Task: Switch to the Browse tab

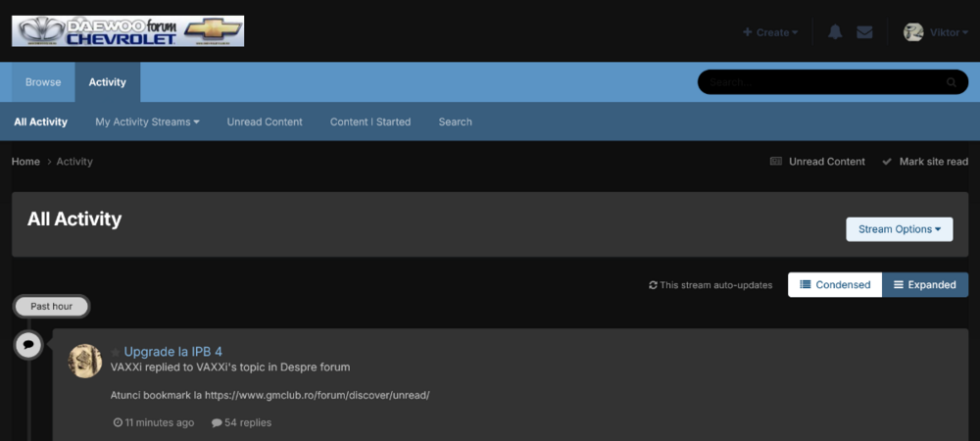Action: pyautogui.click(x=43, y=82)
